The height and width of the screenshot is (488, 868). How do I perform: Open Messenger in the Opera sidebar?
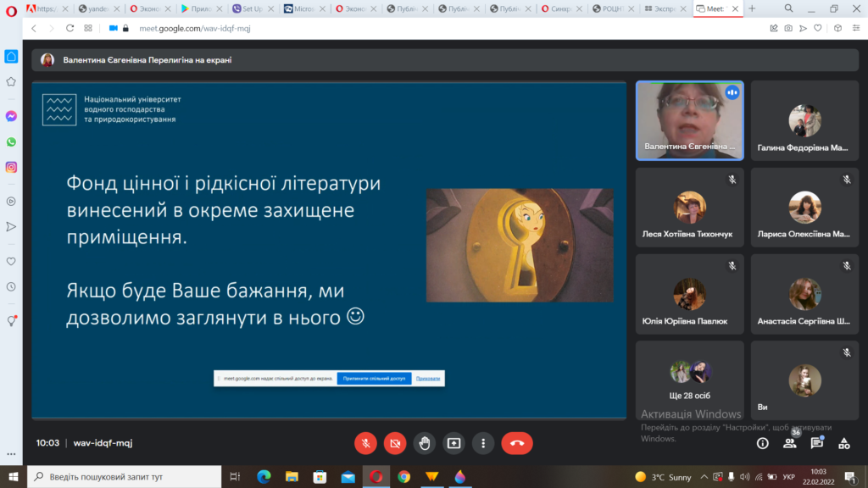pyautogui.click(x=11, y=116)
